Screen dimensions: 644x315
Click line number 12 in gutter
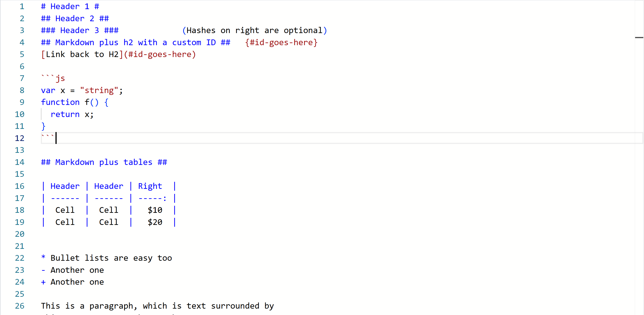tap(19, 138)
